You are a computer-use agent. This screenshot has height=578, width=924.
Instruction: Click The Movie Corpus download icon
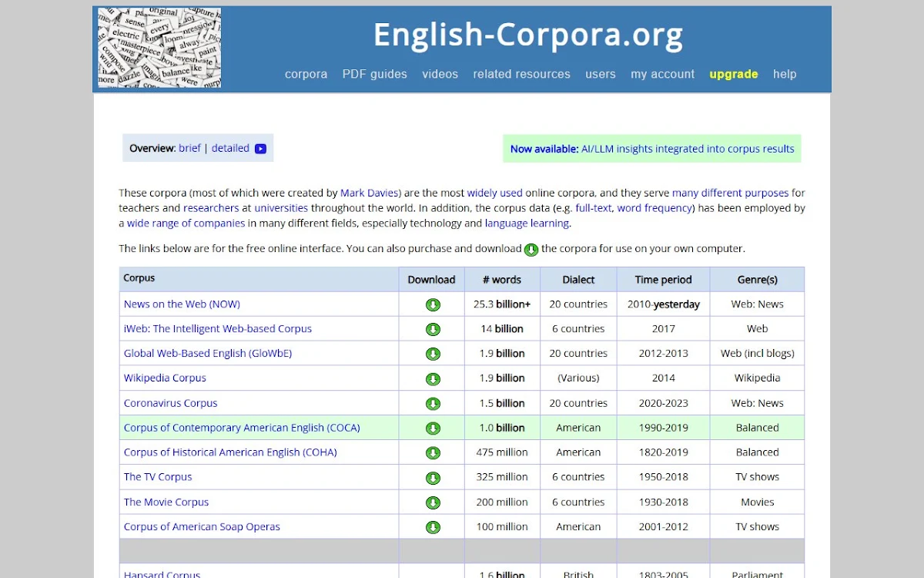coord(433,502)
